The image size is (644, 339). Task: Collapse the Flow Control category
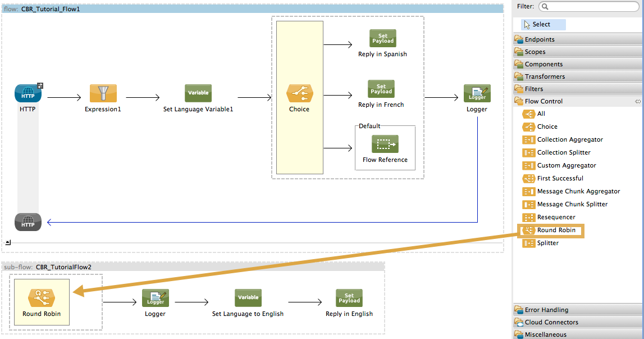[x=543, y=101]
